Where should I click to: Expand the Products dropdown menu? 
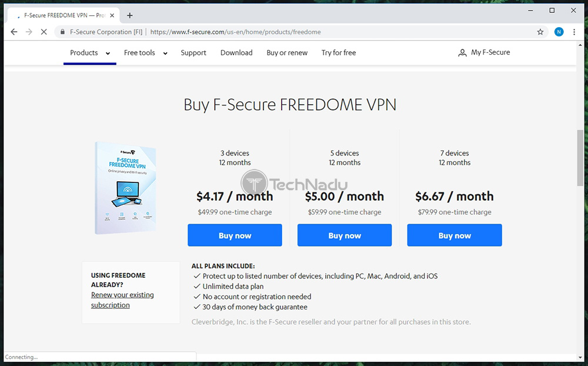pyautogui.click(x=90, y=53)
